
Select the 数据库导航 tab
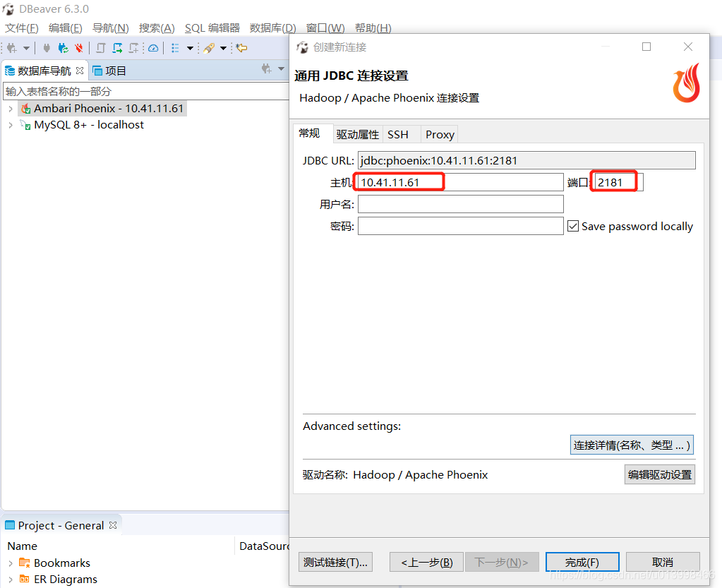[44, 71]
